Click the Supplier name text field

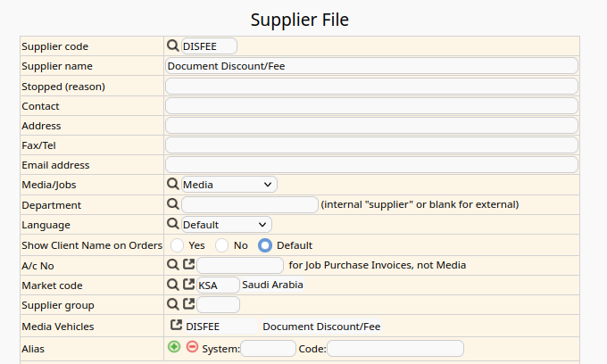(371, 66)
